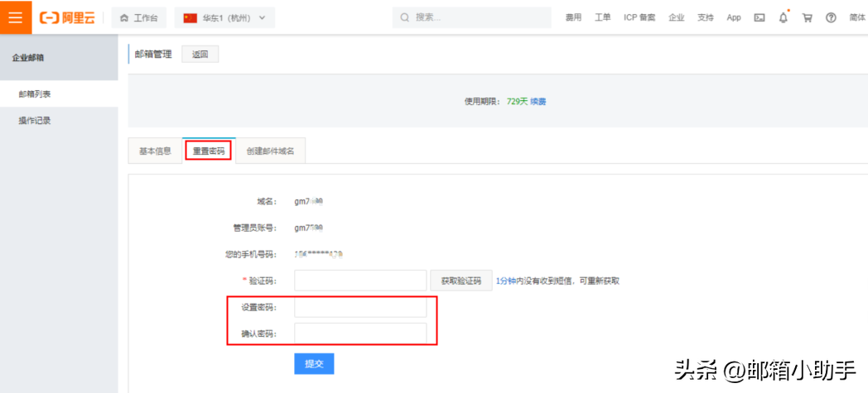Launch the Cloud Shell terminal icon

coord(760,17)
